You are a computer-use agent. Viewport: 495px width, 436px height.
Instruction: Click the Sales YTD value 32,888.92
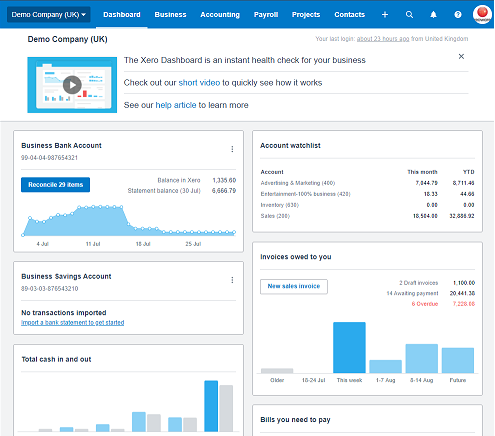(x=462, y=216)
